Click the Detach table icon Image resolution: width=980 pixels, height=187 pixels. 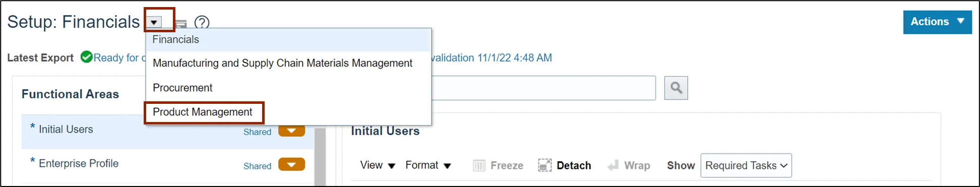[545, 165]
